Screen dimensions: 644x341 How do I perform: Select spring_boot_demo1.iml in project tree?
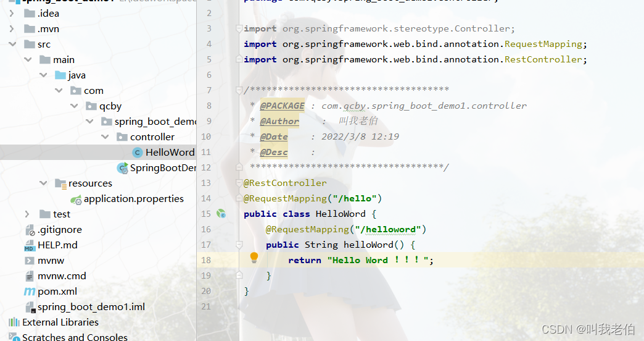(x=91, y=307)
